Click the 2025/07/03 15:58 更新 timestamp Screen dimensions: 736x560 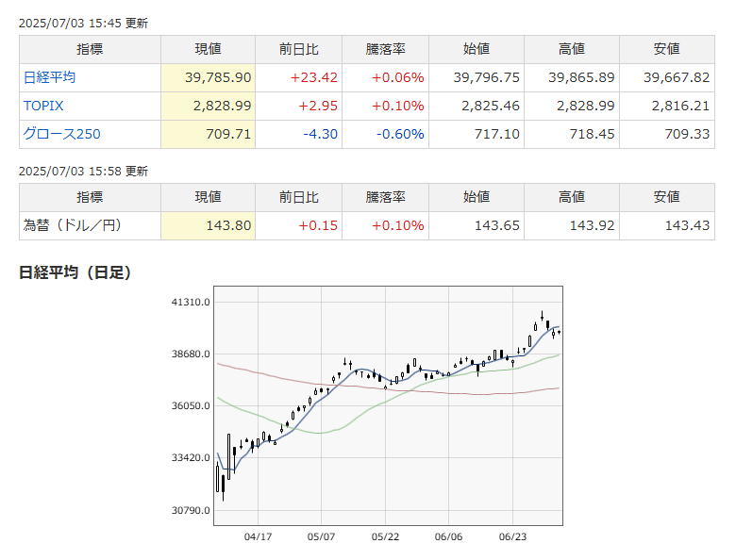[83, 172]
